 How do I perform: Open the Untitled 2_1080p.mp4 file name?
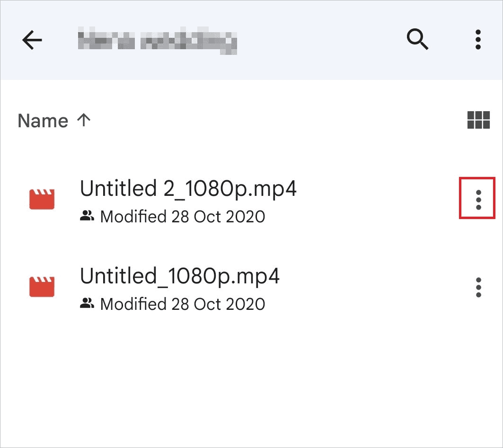(188, 189)
